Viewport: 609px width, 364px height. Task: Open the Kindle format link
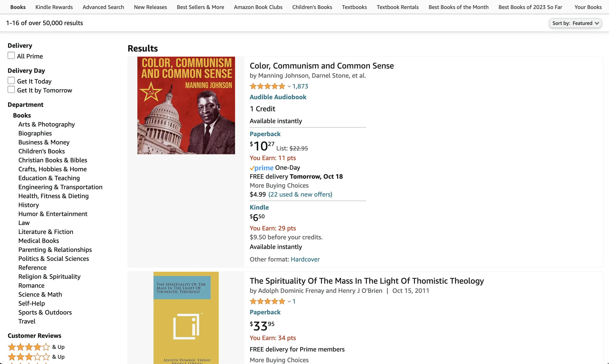(259, 208)
